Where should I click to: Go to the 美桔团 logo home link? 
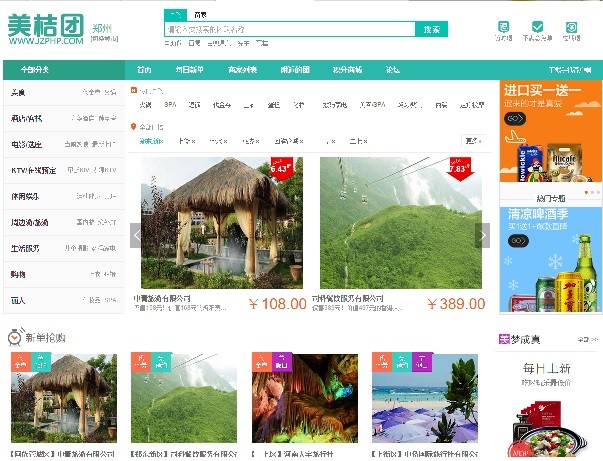pos(46,30)
